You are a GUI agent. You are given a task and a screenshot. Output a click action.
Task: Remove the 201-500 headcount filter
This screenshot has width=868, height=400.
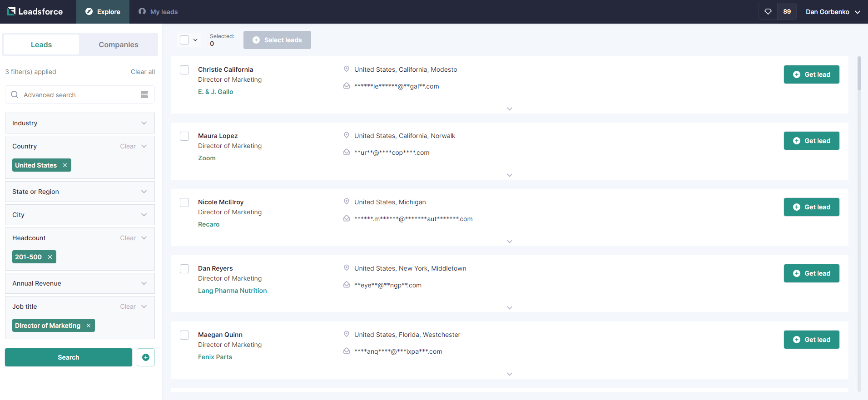(x=50, y=257)
